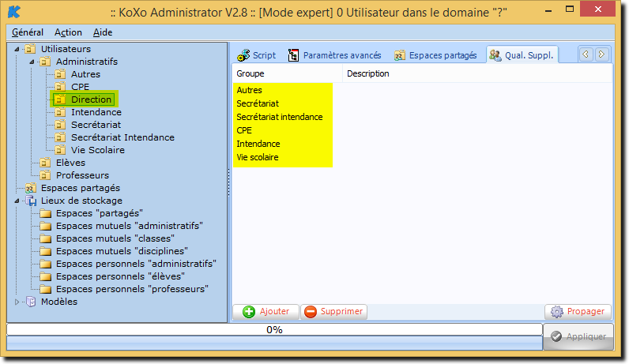Click the Vie Scolaire folder icon
The width and height of the screenshot is (629, 364).
click(x=60, y=150)
